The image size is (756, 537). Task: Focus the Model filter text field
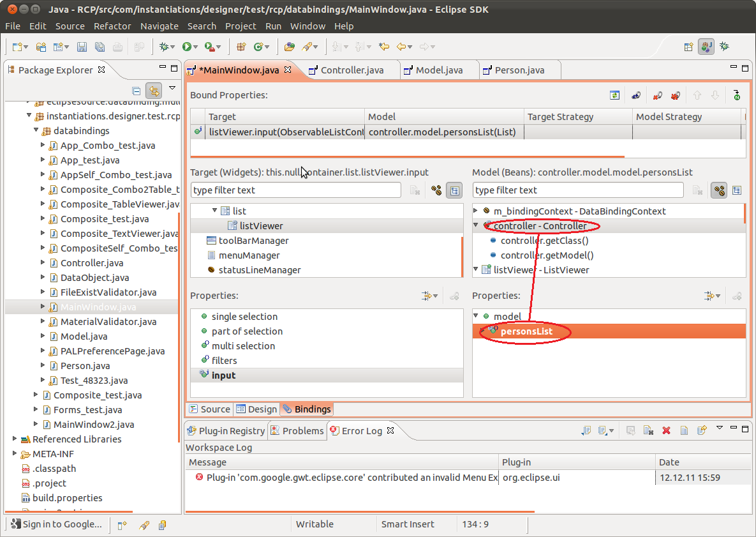pyautogui.click(x=577, y=190)
